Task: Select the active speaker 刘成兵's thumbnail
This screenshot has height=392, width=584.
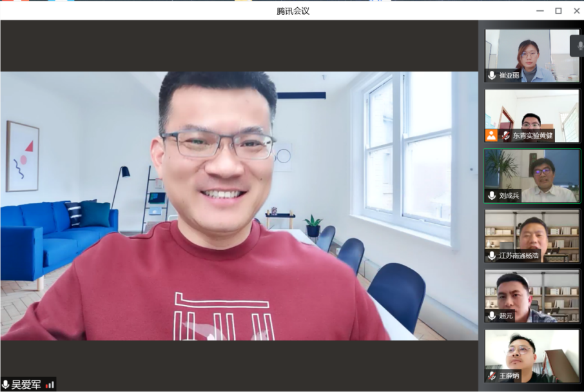Action: [x=532, y=176]
